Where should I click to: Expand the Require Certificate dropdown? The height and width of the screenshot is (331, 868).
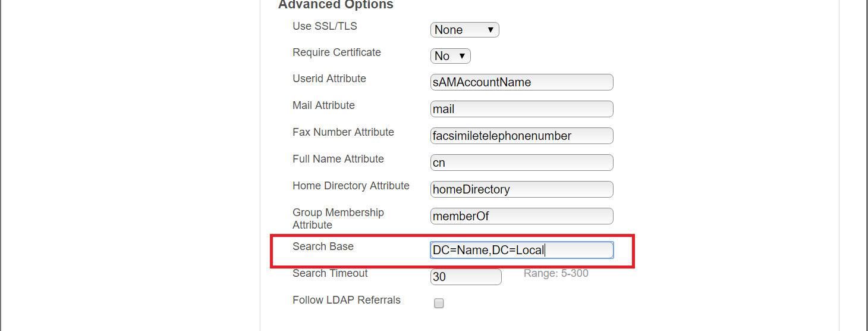pos(450,56)
